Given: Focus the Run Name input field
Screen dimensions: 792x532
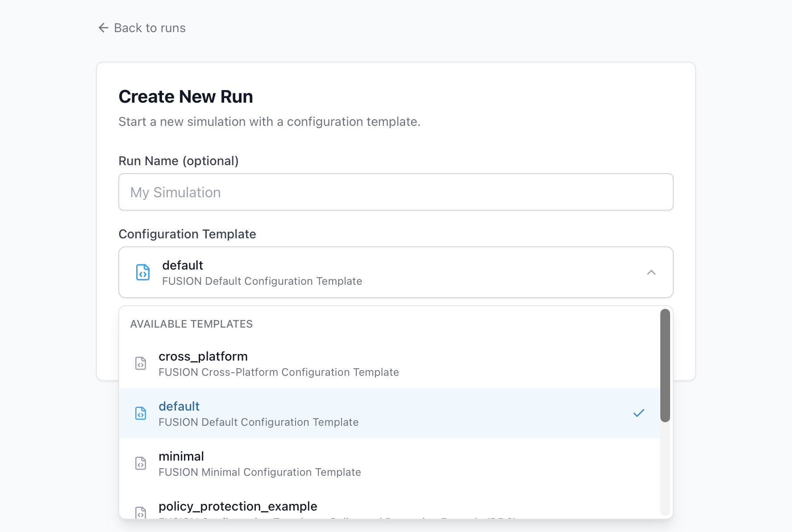Looking at the screenshot, I should click(396, 192).
